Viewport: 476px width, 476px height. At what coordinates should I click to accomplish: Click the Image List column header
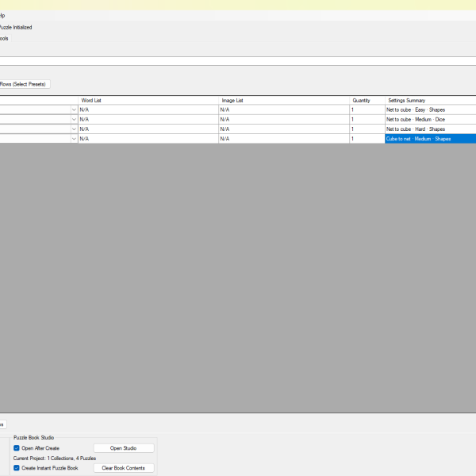click(x=284, y=100)
